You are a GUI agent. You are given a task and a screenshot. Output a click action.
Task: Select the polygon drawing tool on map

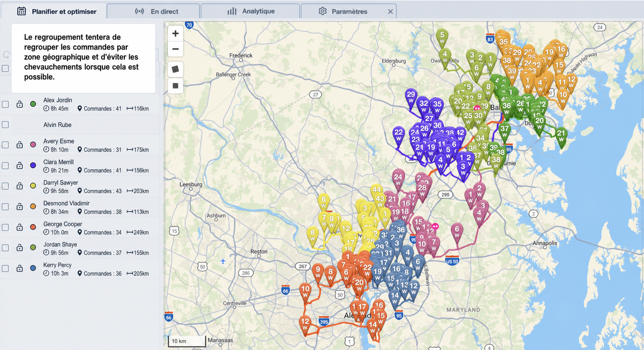[x=175, y=69]
